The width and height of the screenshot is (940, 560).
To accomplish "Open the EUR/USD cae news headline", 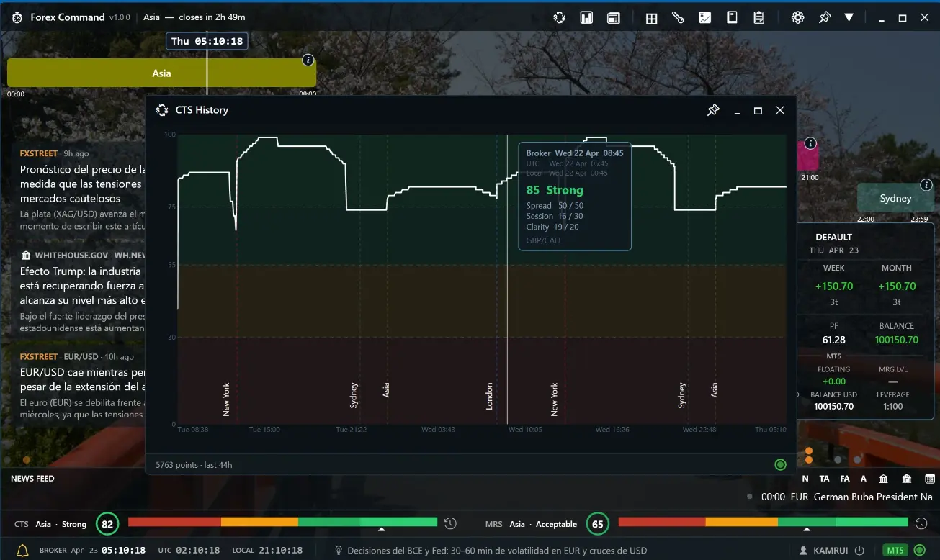I will point(83,379).
